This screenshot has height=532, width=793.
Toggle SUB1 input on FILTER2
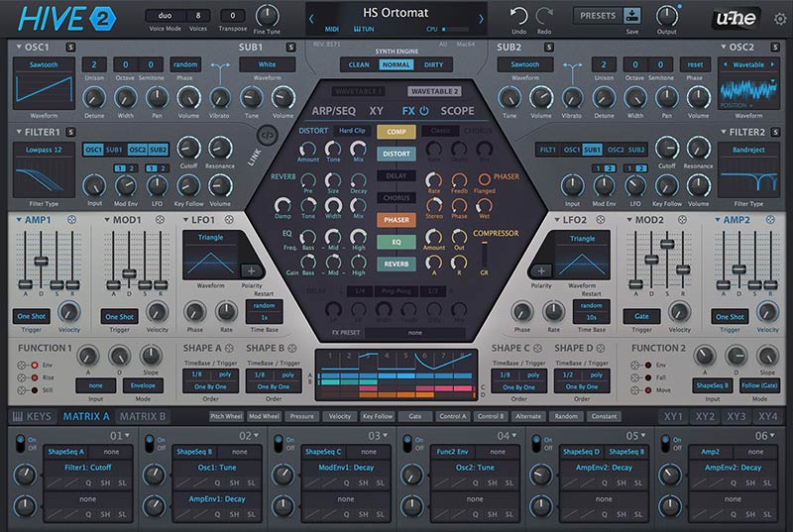[x=592, y=150]
